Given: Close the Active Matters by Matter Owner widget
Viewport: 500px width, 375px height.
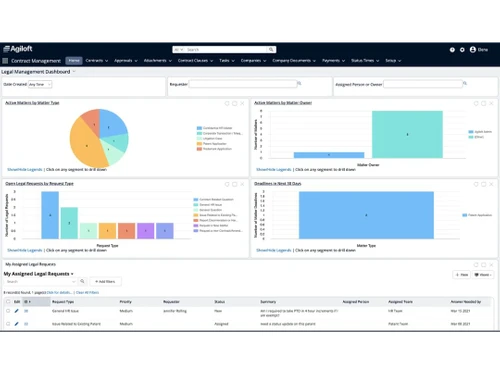Looking at the screenshot, I should tap(491, 103).
